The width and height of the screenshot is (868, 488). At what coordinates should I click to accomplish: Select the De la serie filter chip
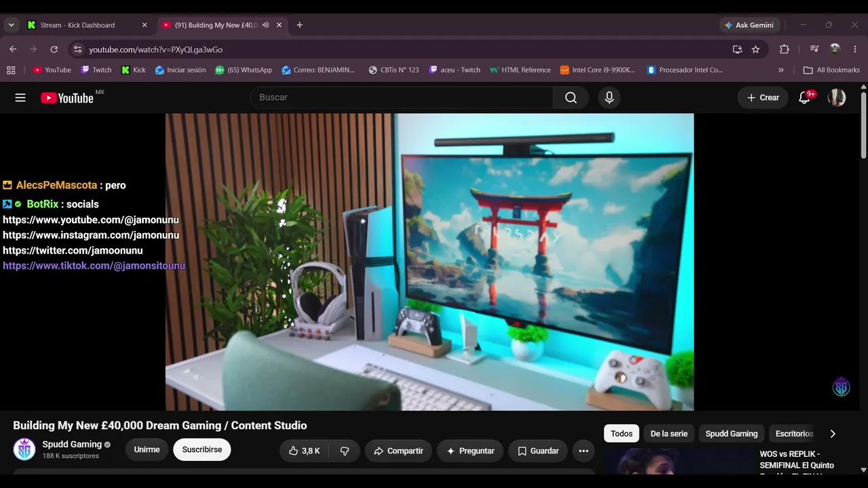[x=669, y=434]
